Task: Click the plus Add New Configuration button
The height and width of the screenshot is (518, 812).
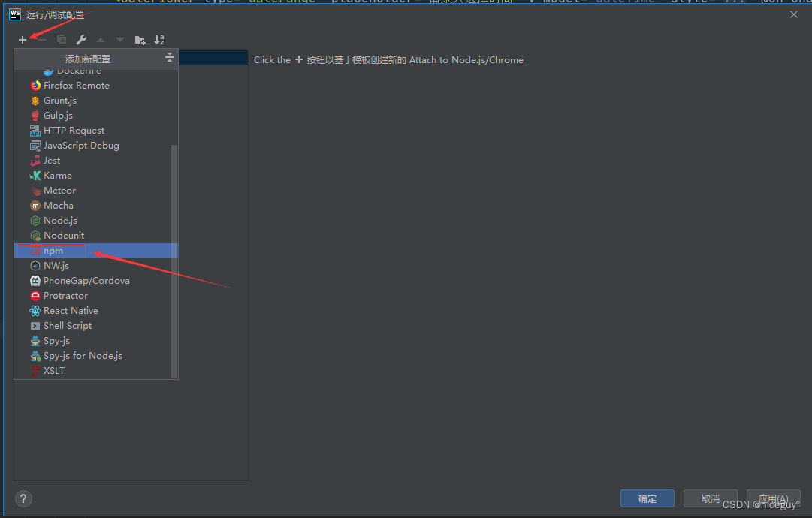Action: (x=23, y=40)
